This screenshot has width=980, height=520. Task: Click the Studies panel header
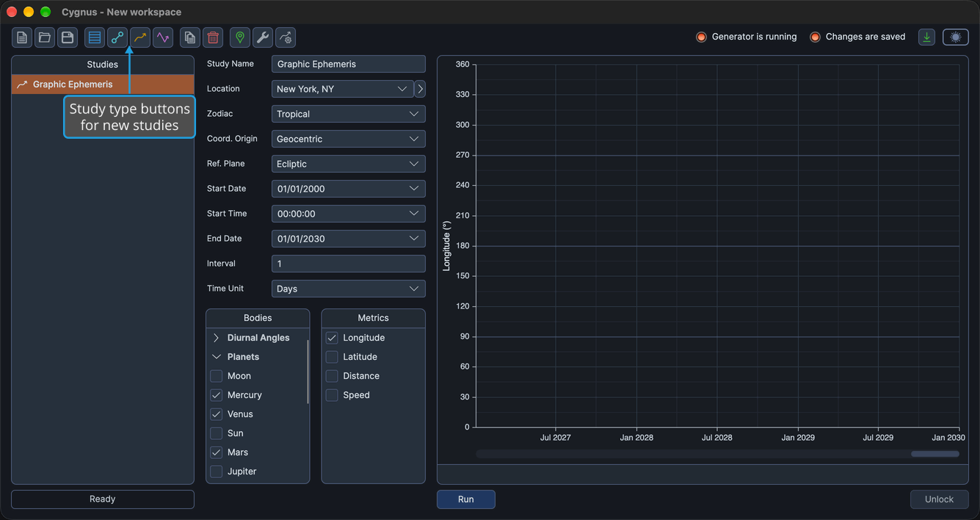coord(103,65)
